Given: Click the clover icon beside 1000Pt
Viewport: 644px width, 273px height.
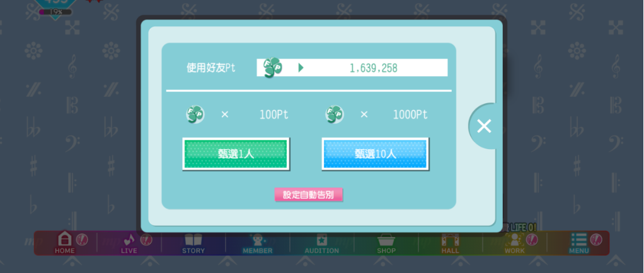Looking at the screenshot, I should [x=335, y=114].
